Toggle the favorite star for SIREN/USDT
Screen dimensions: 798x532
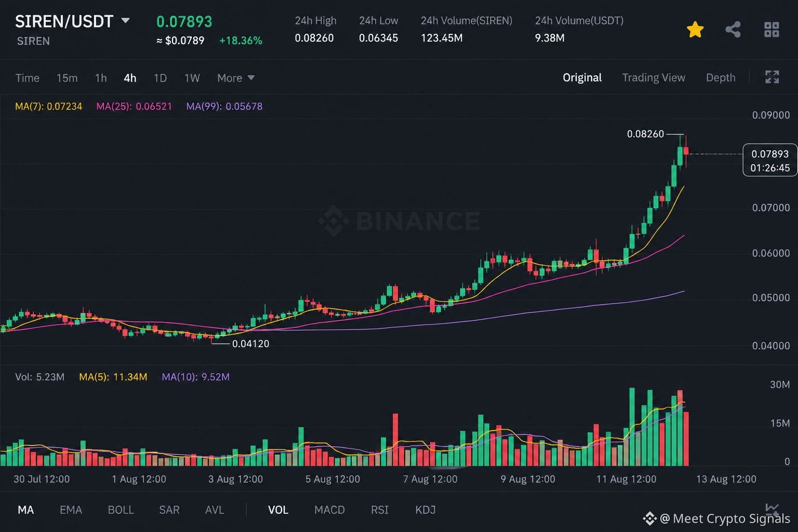(x=695, y=30)
